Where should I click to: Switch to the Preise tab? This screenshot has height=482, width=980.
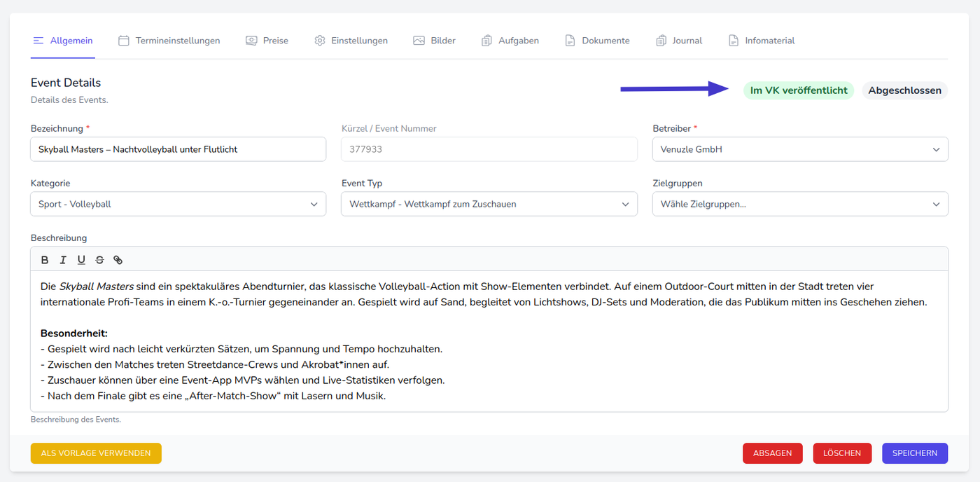[x=267, y=41]
